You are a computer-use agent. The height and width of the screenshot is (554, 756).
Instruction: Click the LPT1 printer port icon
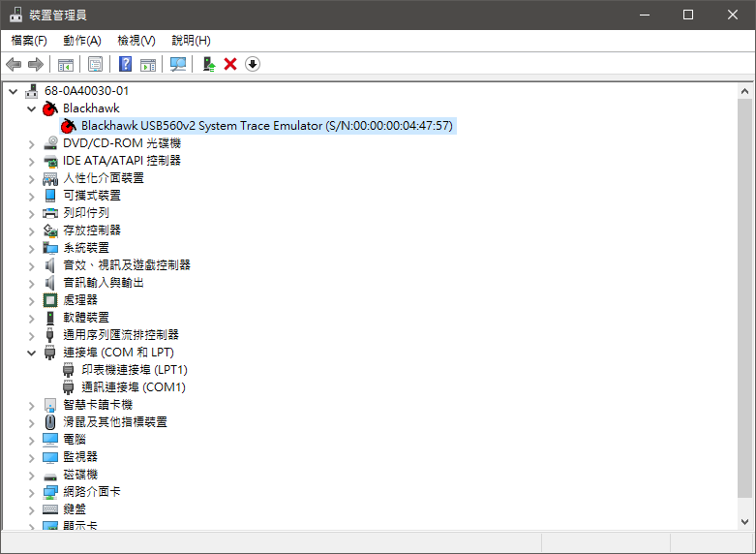pos(69,370)
